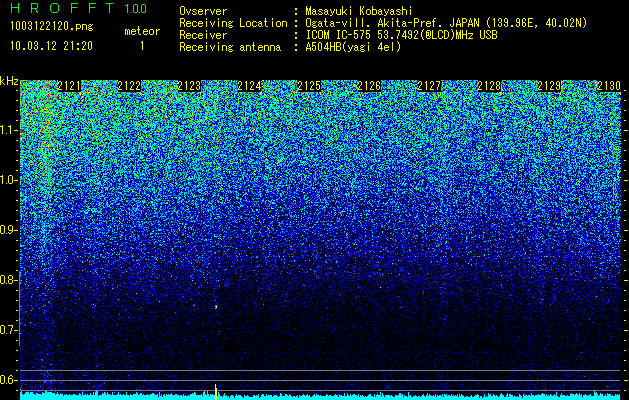Viewport: 629px width, 400px height.
Task: Click the HROFFT 1.00 title text
Action: pyautogui.click(x=78, y=8)
